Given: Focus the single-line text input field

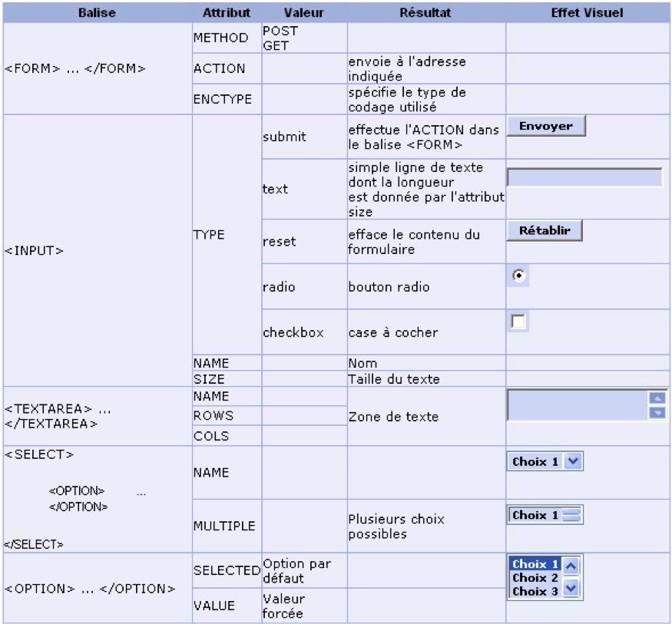Looking at the screenshot, I should [x=584, y=177].
